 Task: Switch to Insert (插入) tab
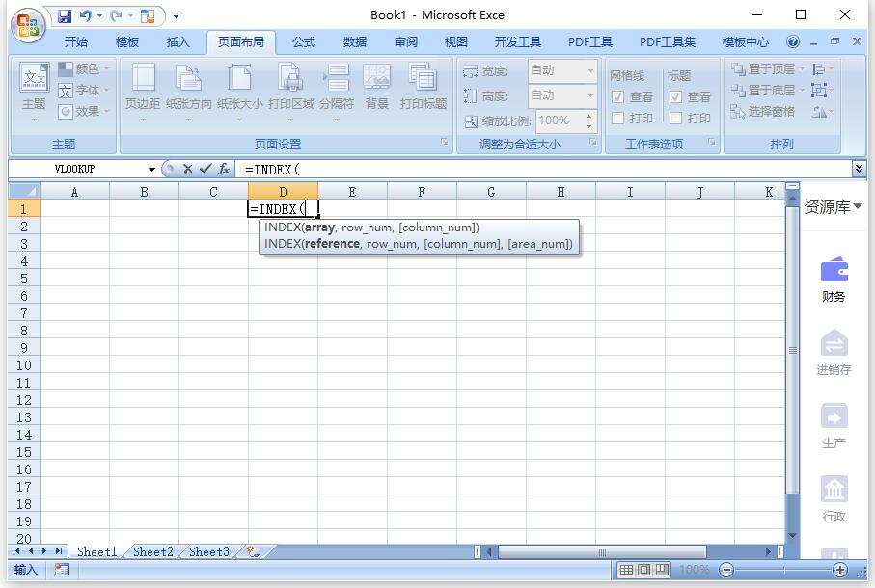click(x=178, y=41)
